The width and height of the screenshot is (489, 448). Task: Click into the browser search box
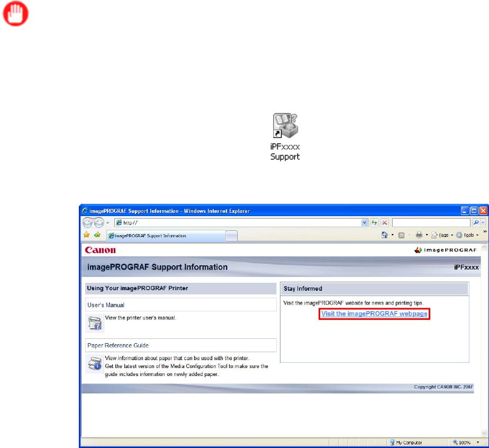click(431, 222)
